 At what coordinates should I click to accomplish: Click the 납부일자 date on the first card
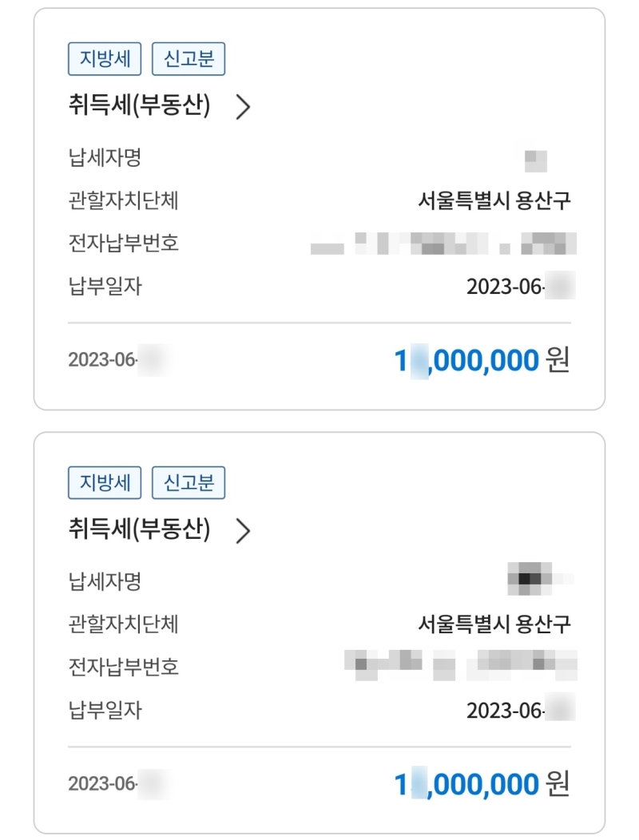click(518, 284)
